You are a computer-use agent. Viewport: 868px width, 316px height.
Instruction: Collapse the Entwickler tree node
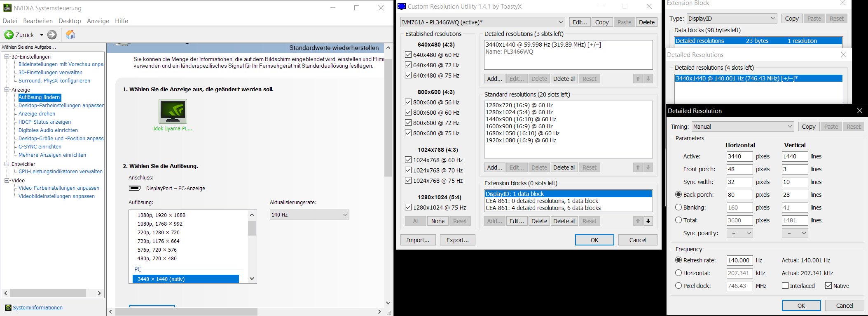pos(7,164)
